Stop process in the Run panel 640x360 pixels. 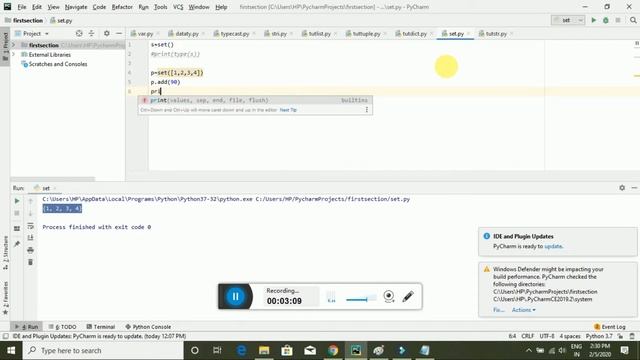17,213
